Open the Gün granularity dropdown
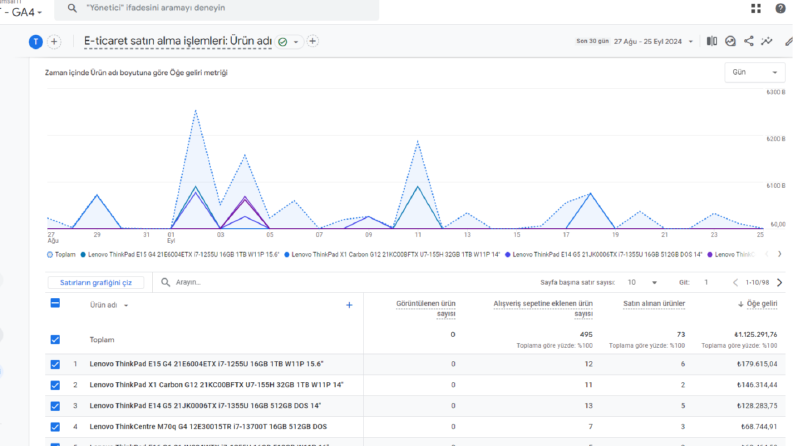Viewport: 793px width, 446px height. pyautogui.click(x=755, y=72)
